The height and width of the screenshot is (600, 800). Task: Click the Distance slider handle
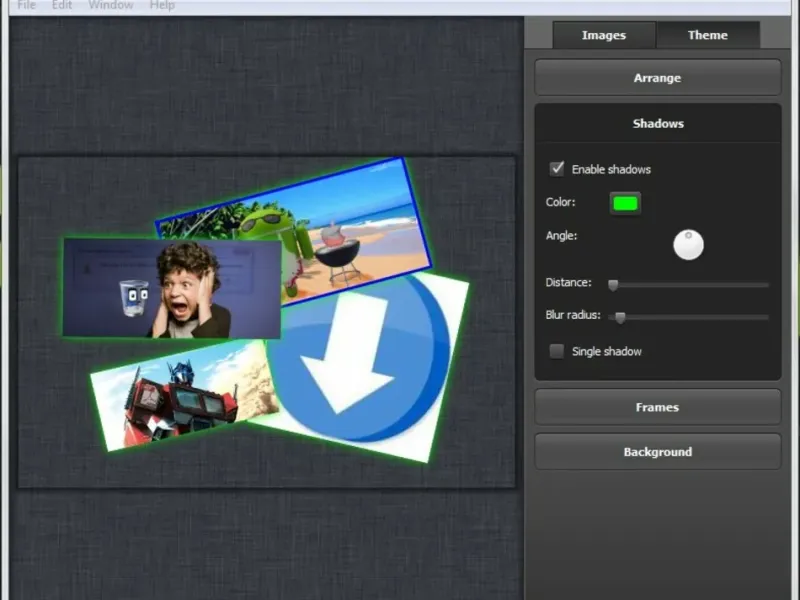613,285
